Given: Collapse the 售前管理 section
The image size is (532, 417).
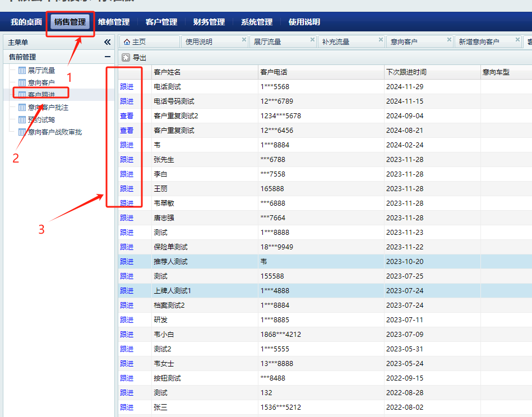Looking at the screenshot, I should (x=107, y=57).
